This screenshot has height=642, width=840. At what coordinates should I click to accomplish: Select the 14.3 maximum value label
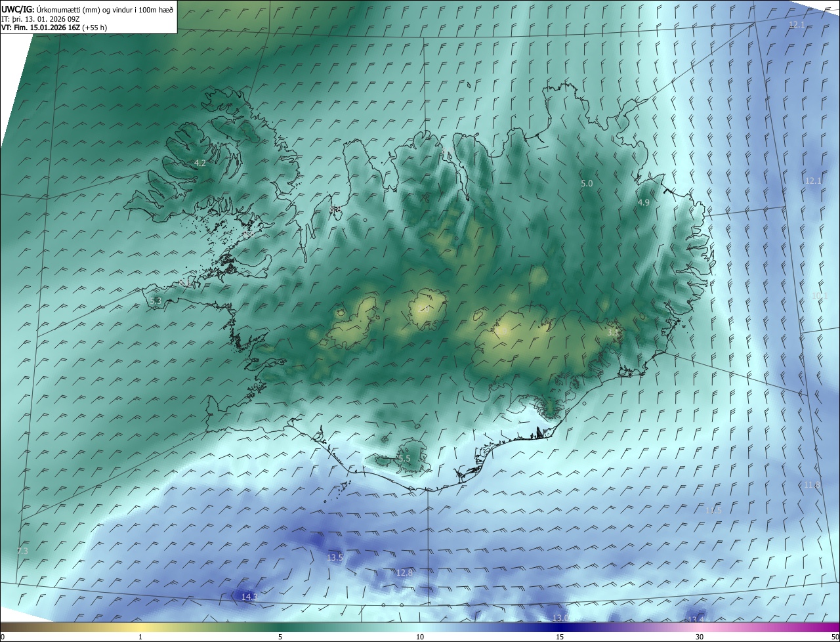point(249,597)
